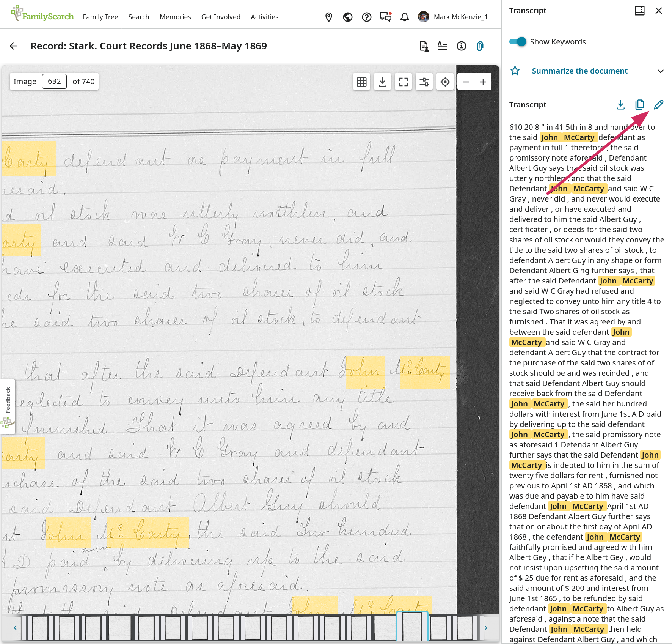
Task: Open the Activities menu
Action: pyautogui.click(x=264, y=17)
